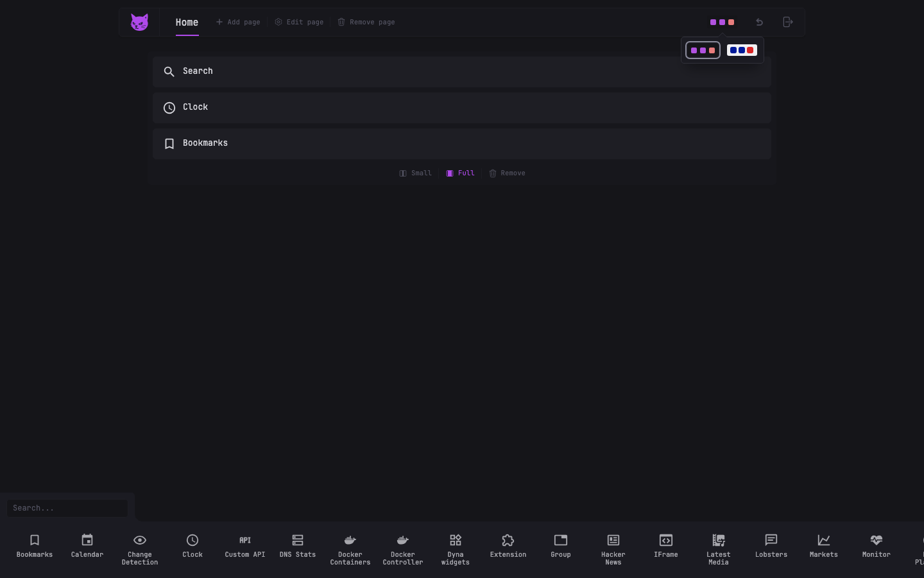Open the theme picker in the header
The image size is (924, 578).
(x=722, y=22)
